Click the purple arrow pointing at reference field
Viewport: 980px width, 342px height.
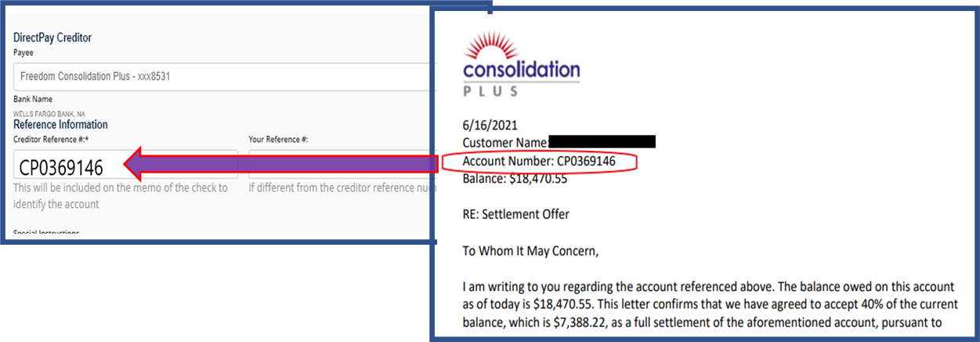279,165
